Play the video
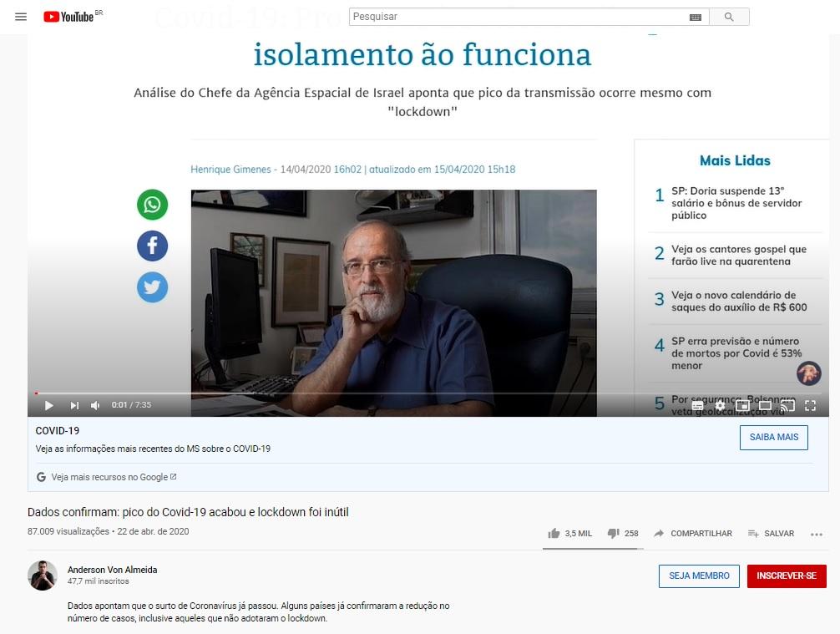The width and height of the screenshot is (840, 634). (x=48, y=405)
